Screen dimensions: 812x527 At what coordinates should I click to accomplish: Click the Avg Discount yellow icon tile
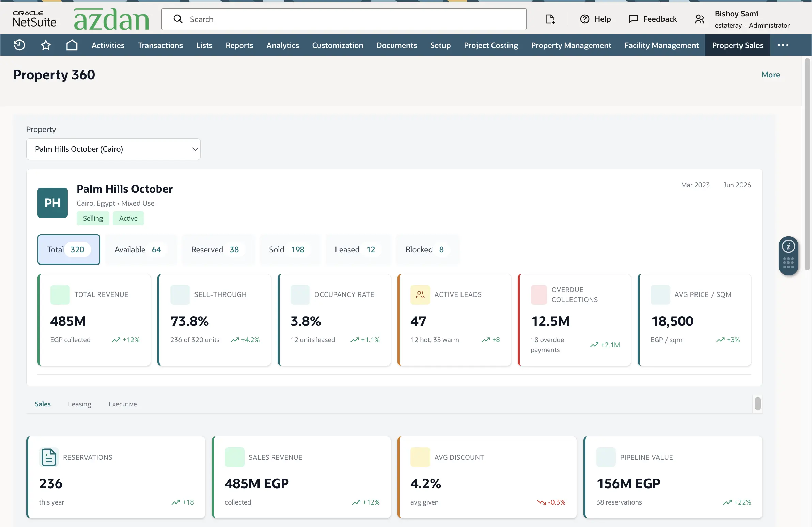tap(420, 457)
